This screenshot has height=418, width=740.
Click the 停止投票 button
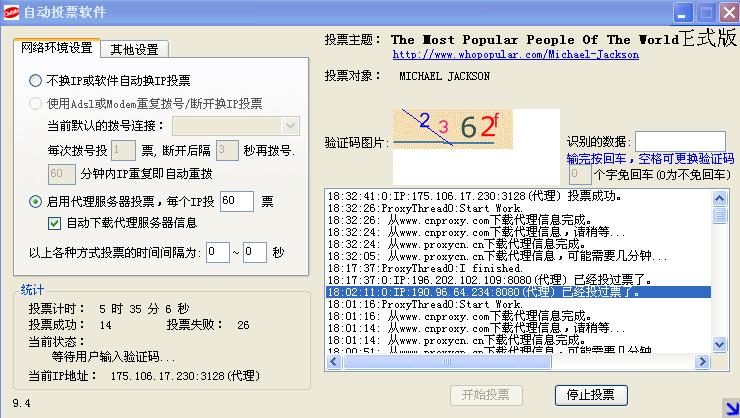(x=591, y=395)
